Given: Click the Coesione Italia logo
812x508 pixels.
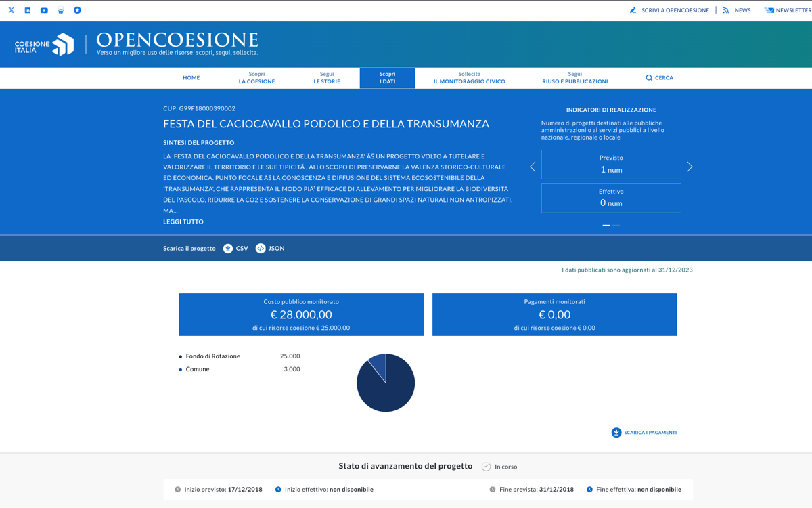Looking at the screenshot, I should click(45, 45).
